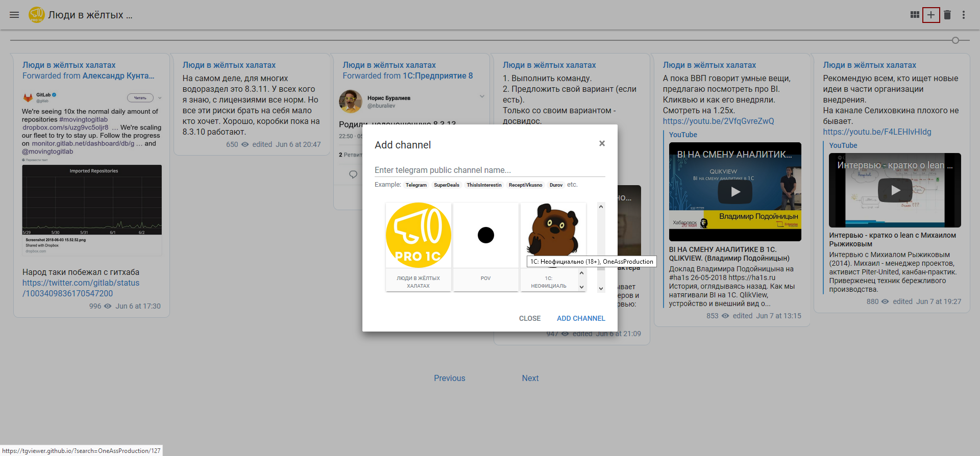
Task: Click the ADD CHANNEL button
Action: (581, 318)
